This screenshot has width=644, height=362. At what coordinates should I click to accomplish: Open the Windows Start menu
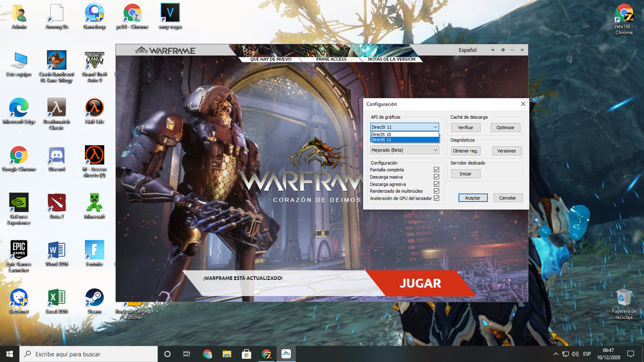click(10, 354)
